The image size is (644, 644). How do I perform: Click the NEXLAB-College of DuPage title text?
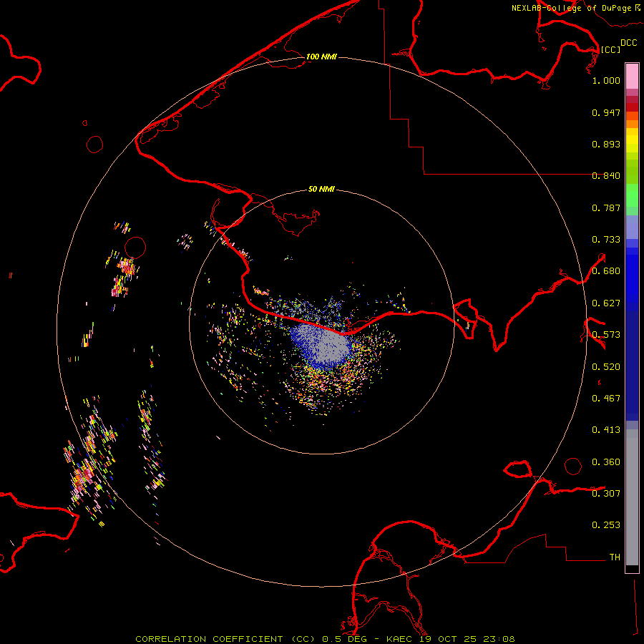572,8
